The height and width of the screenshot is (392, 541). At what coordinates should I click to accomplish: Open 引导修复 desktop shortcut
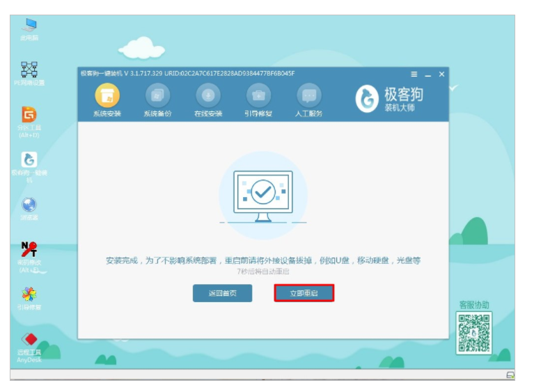(x=29, y=296)
